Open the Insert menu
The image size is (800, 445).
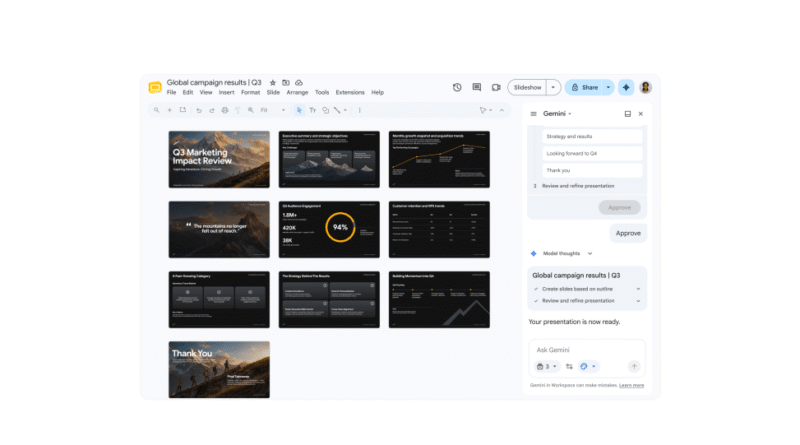(x=227, y=92)
